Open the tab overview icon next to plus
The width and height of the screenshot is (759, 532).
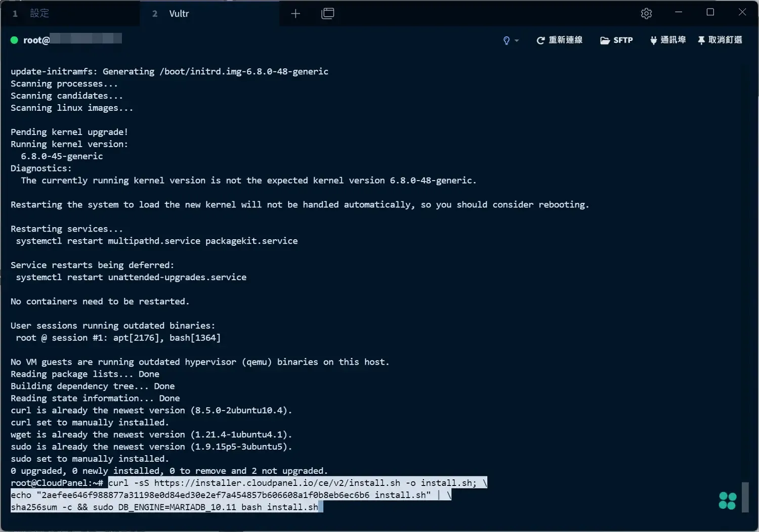327,14
